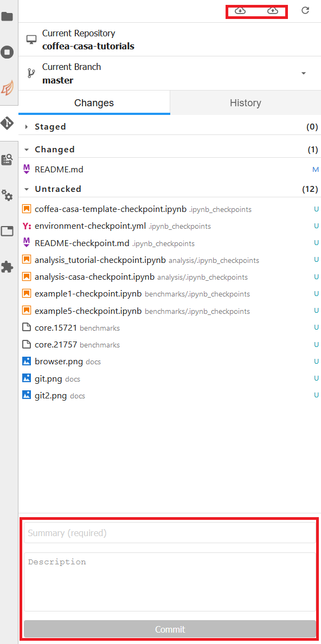Screen dimensions: 321x644
Task: Open the Extension Manager puzzle icon
Action: [8, 267]
